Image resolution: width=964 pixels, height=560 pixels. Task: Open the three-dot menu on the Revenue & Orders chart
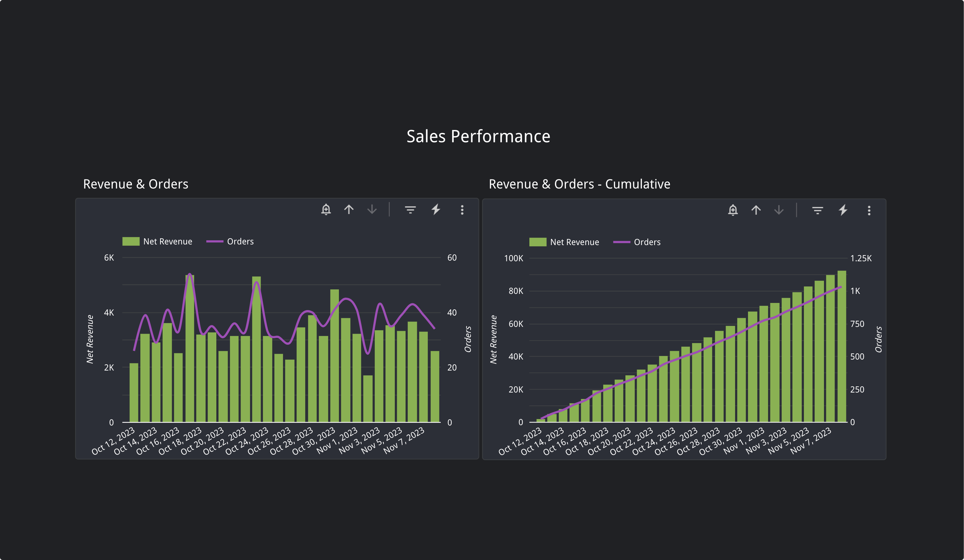pos(462,210)
